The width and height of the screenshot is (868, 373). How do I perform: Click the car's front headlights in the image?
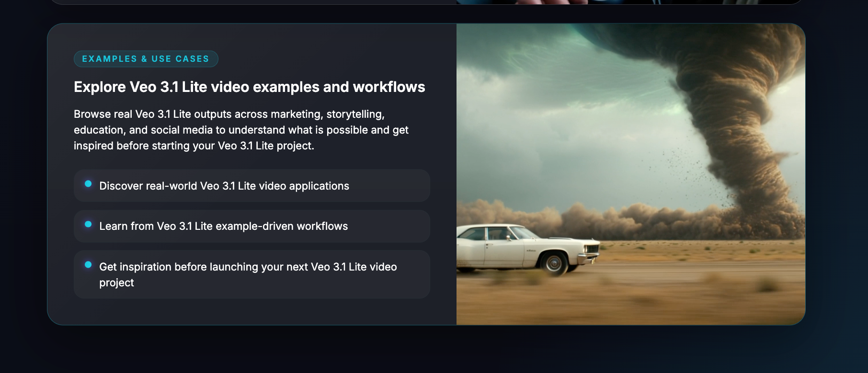point(592,249)
